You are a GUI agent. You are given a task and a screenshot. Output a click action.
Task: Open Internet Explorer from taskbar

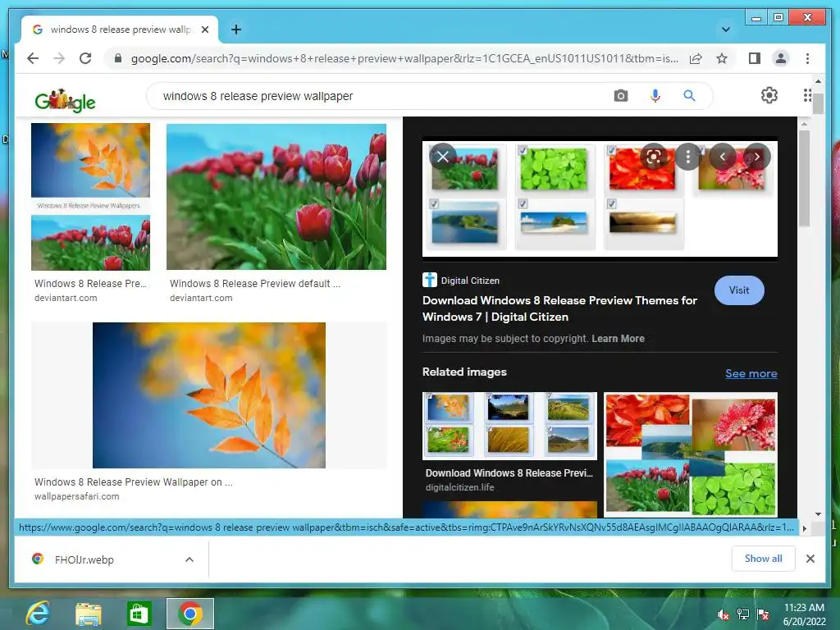pyautogui.click(x=38, y=614)
